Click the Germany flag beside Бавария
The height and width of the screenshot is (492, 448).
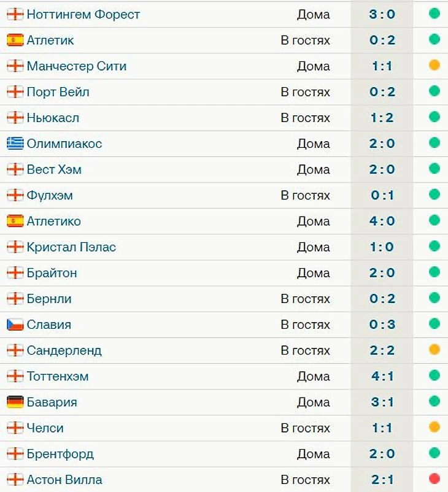point(15,402)
